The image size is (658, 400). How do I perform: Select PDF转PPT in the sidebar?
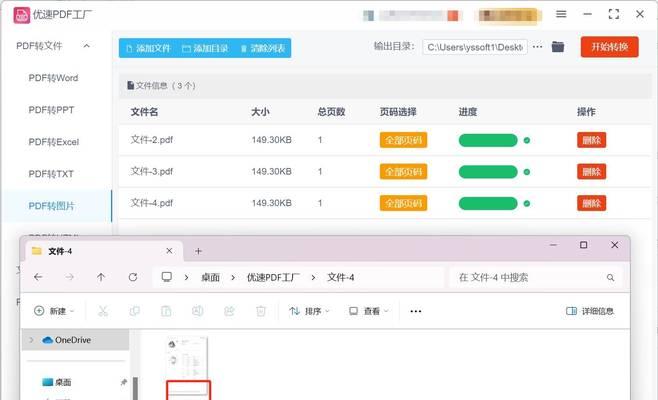[x=51, y=110]
